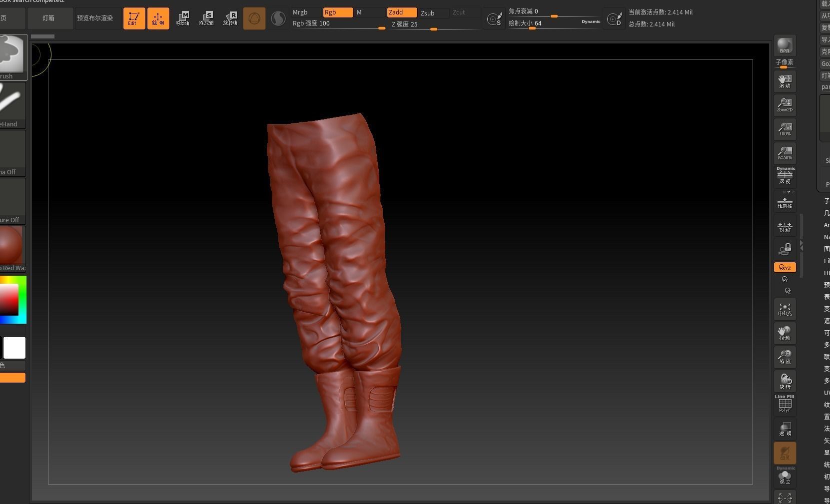Toggle the Floor grid (地网格)
830x504 pixels.
[785, 201]
